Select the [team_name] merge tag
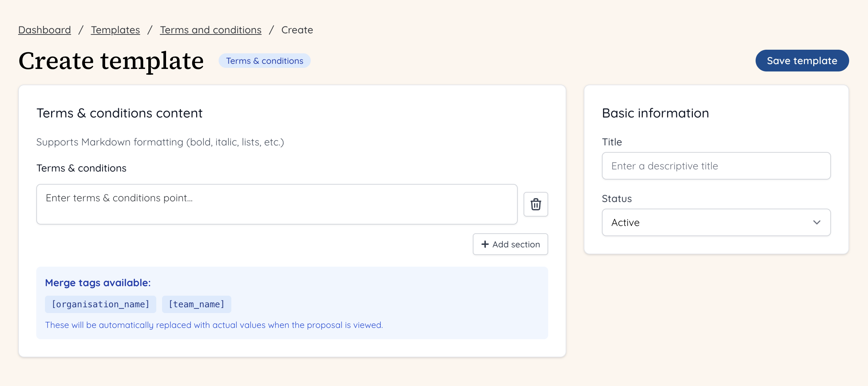This screenshot has height=386, width=868. point(197,304)
